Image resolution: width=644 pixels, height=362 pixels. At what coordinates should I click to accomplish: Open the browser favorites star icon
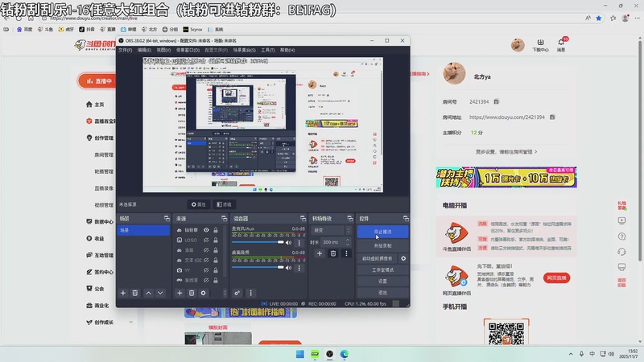point(598,18)
